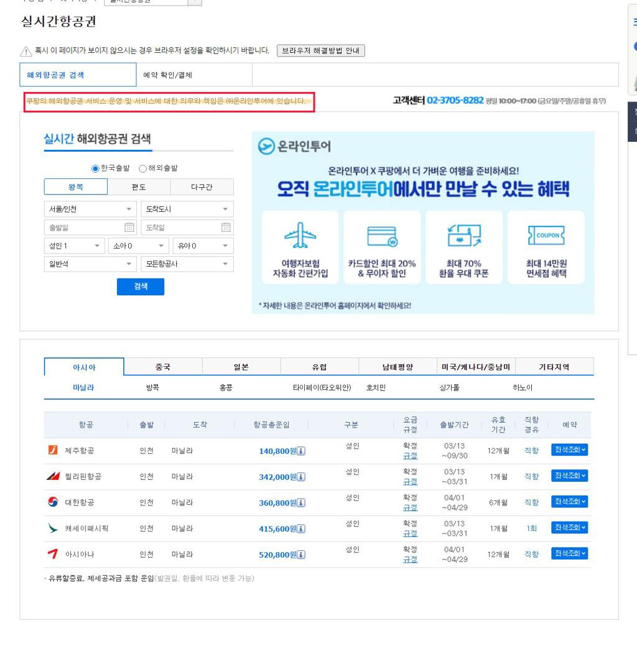Viewport: 637px width, 672px height.
Task: Select the 방콕 city link
Action: 152,387
